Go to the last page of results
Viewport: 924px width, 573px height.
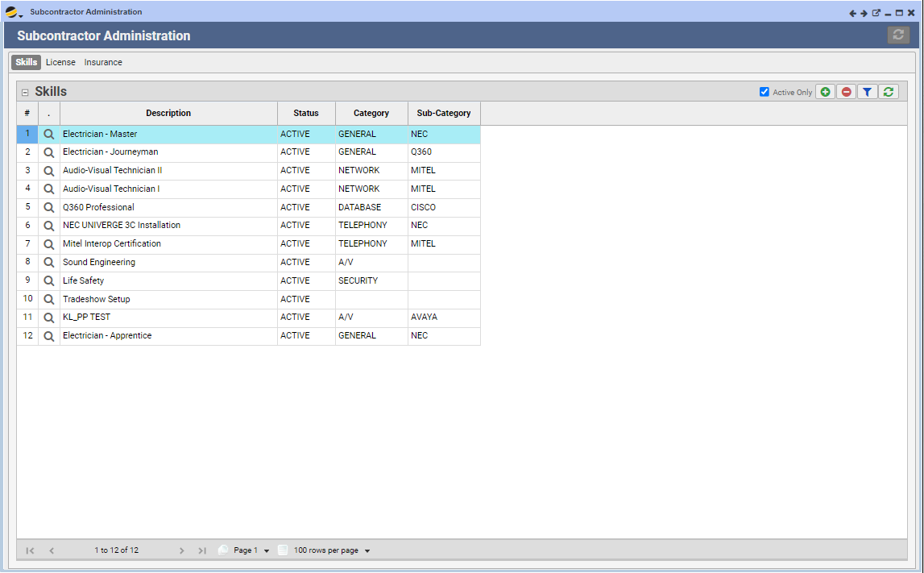point(202,550)
